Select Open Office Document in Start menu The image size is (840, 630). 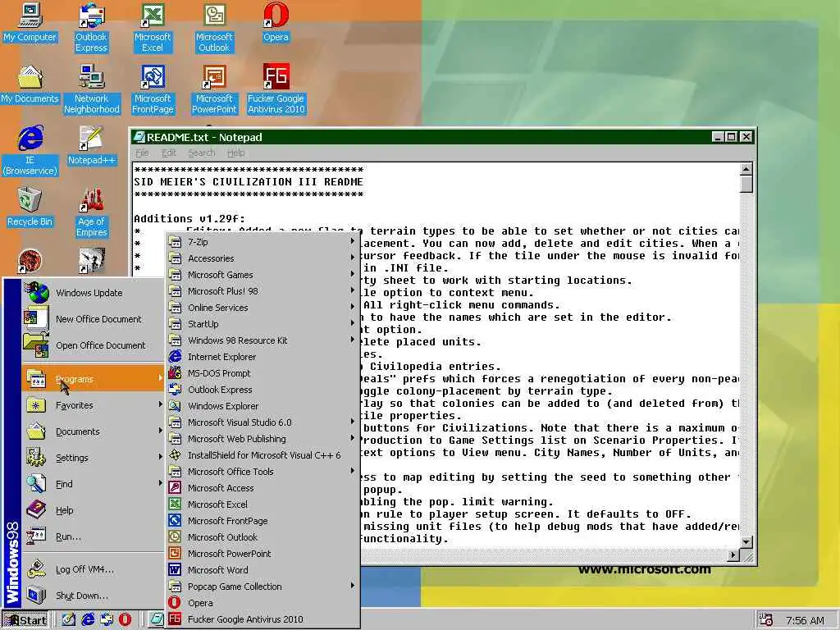[93, 345]
